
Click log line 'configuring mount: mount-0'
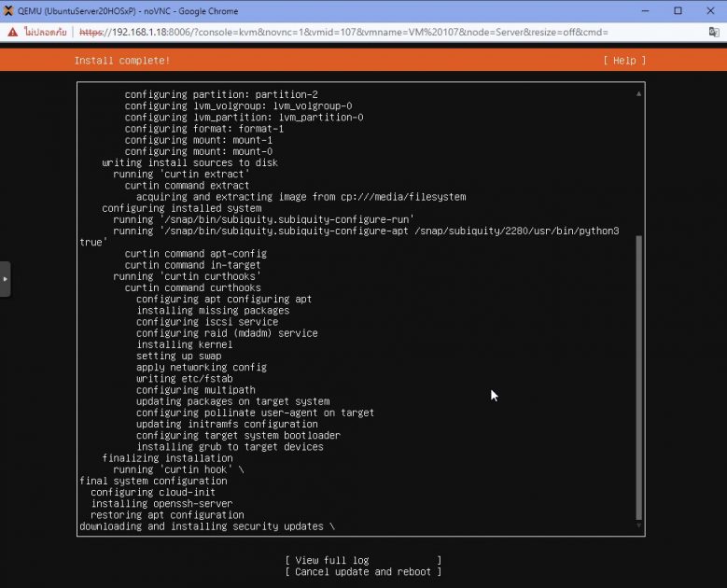point(199,151)
